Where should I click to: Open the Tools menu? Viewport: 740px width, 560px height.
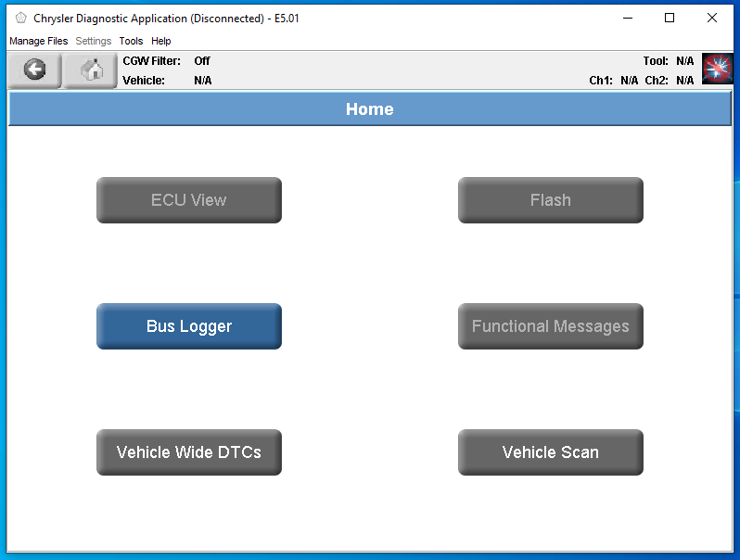point(131,41)
